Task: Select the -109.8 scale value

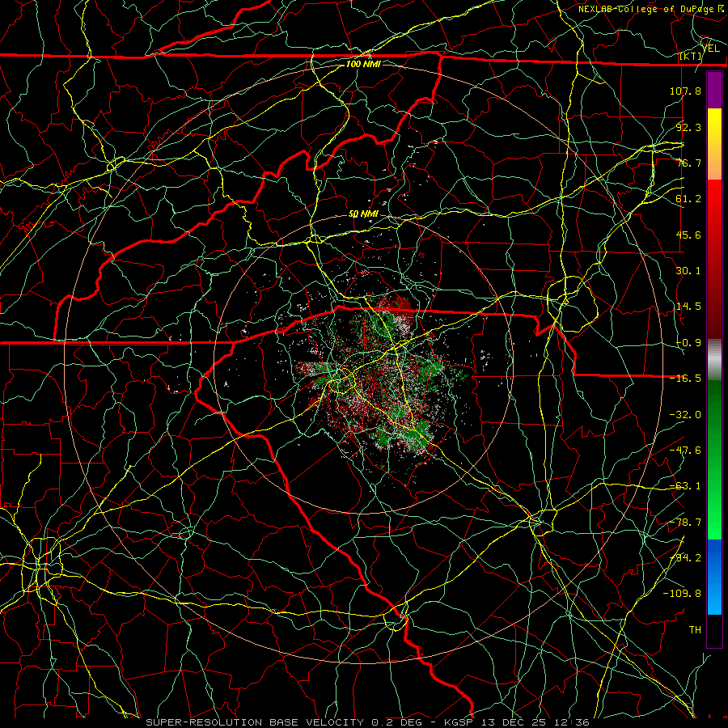Action: click(x=682, y=594)
